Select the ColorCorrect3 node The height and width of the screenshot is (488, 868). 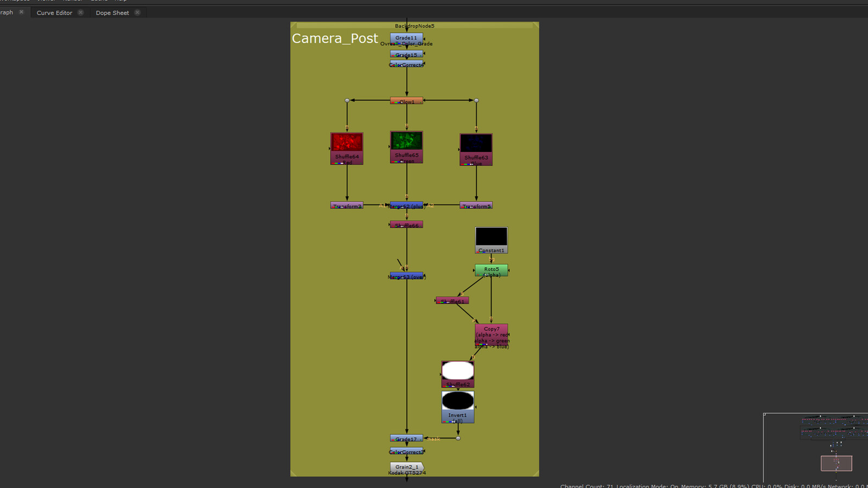point(406,451)
